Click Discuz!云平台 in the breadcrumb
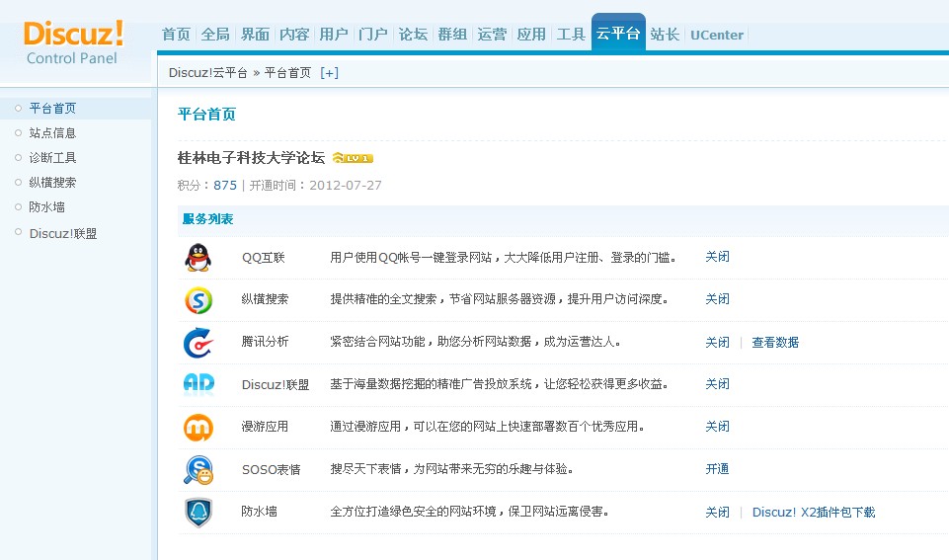The image size is (949, 560). point(207,73)
